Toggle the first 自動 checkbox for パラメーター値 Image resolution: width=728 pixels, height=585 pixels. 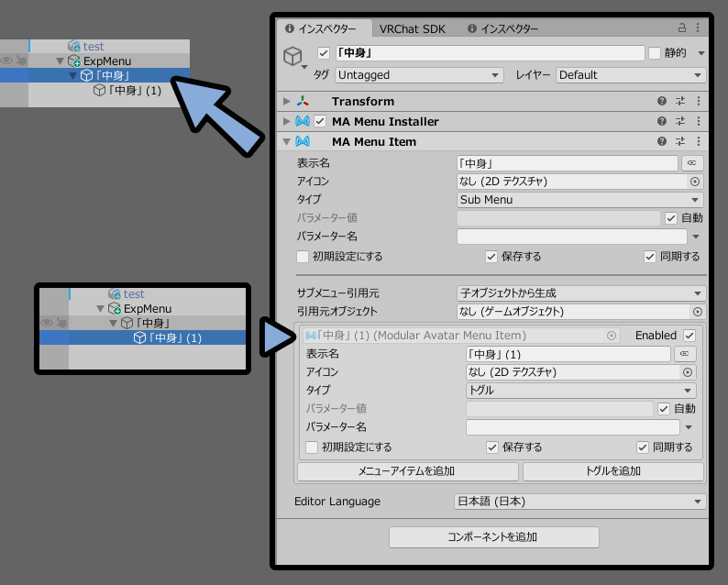671,217
